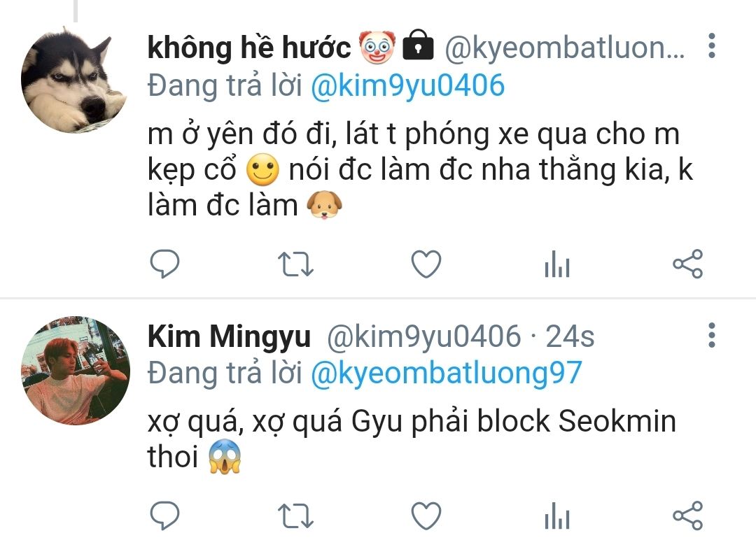The width and height of the screenshot is (756, 540).
Task: Open more options on không hề hước tweet
Action: 712,46
